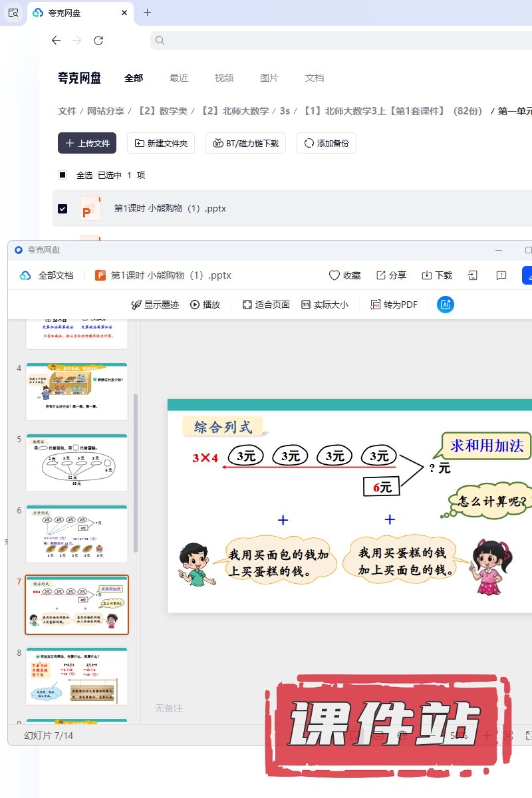Click 下载 download icon in viewer header
Screen dimensions: 532x798
[427, 275]
